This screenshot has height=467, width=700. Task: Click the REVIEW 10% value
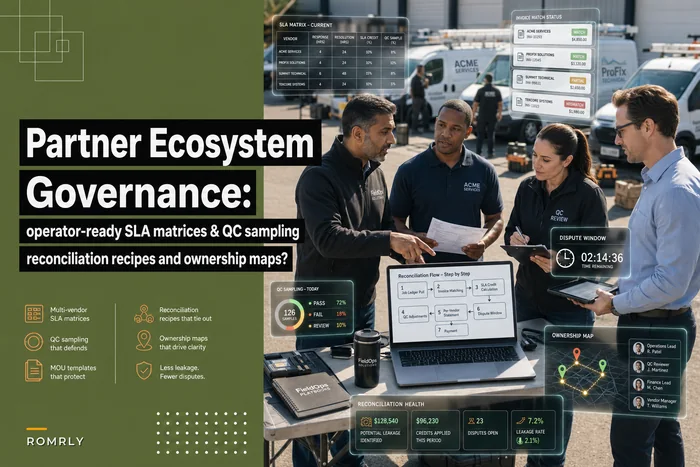point(341,325)
